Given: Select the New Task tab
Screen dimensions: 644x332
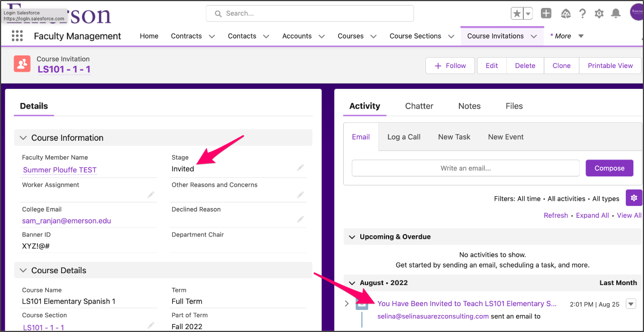Looking at the screenshot, I should 454,137.
